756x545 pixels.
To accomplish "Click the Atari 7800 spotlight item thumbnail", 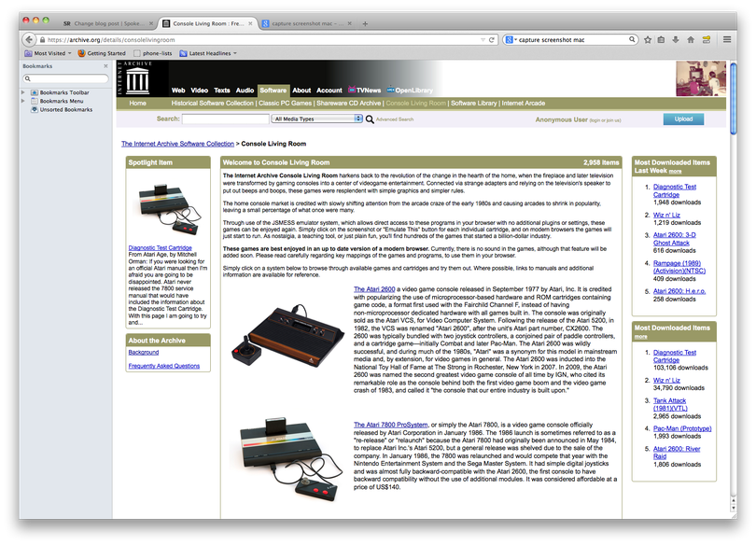I will 168,209.
